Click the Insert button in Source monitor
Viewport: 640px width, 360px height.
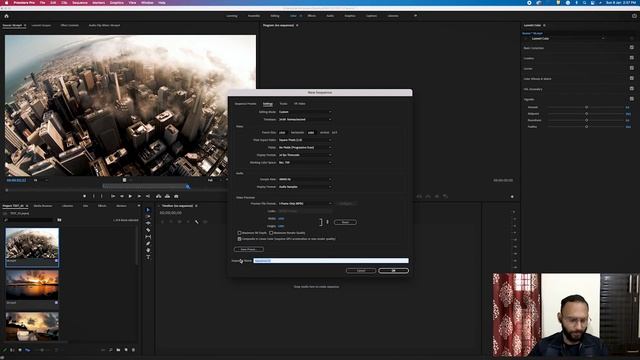pyautogui.click(x=158, y=196)
